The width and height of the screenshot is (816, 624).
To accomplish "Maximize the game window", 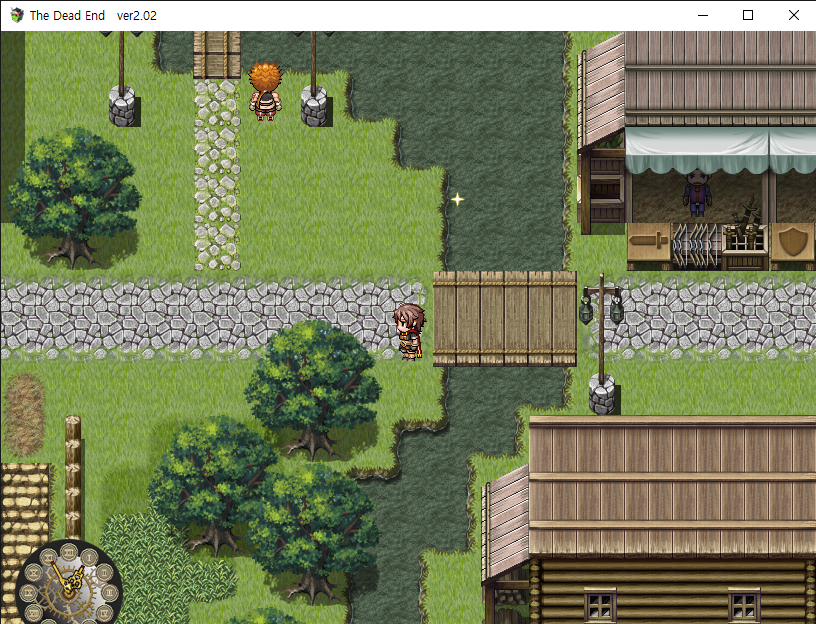I will (748, 15).
